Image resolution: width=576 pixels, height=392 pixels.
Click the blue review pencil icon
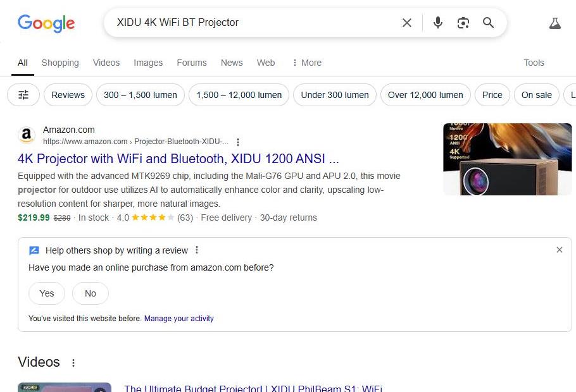34,250
